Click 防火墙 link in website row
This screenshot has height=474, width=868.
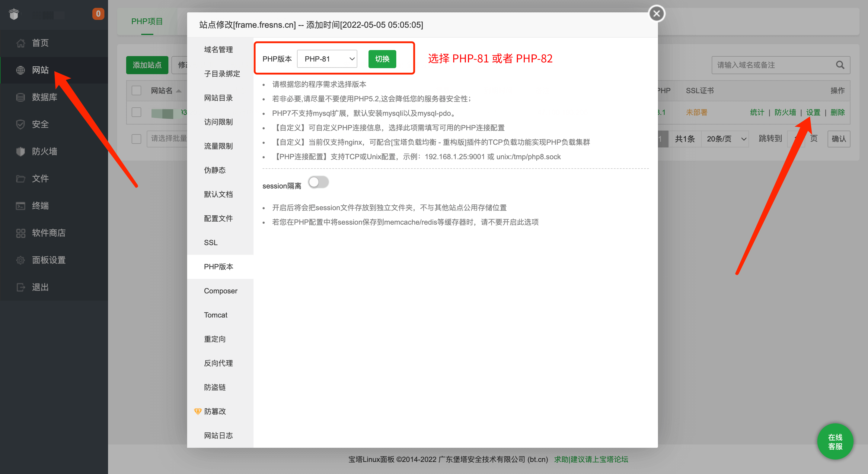(785, 112)
